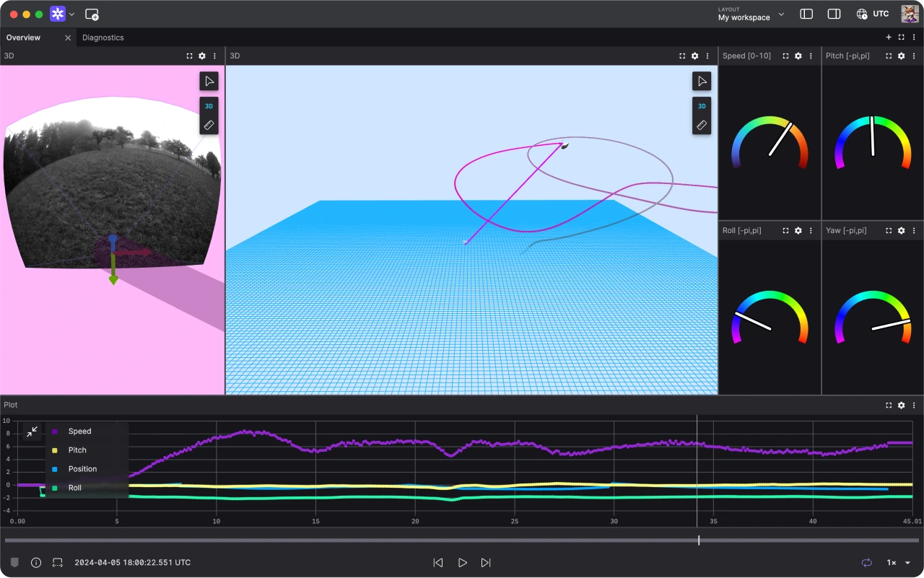Add a new tab with plus icon
This screenshot has height=578, width=924.
click(889, 38)
